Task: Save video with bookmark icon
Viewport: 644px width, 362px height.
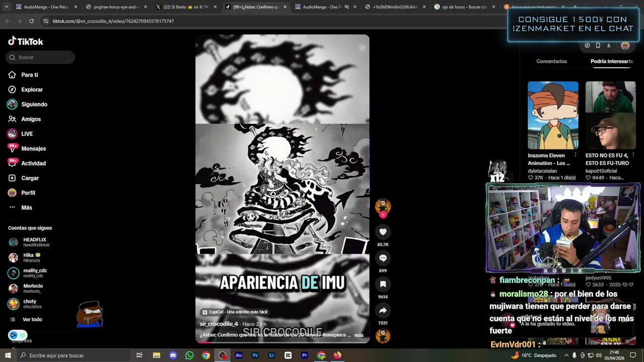Action: coord(383,284)
